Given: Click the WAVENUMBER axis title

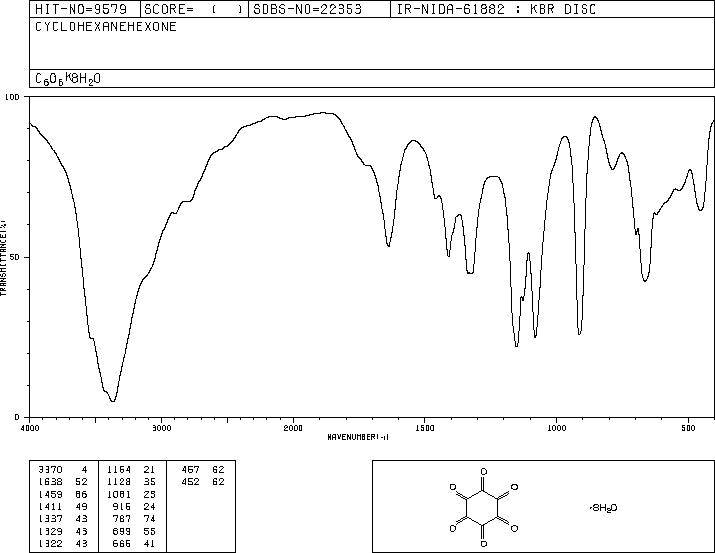Looking at the screenshot, I should tap(358, 437).
